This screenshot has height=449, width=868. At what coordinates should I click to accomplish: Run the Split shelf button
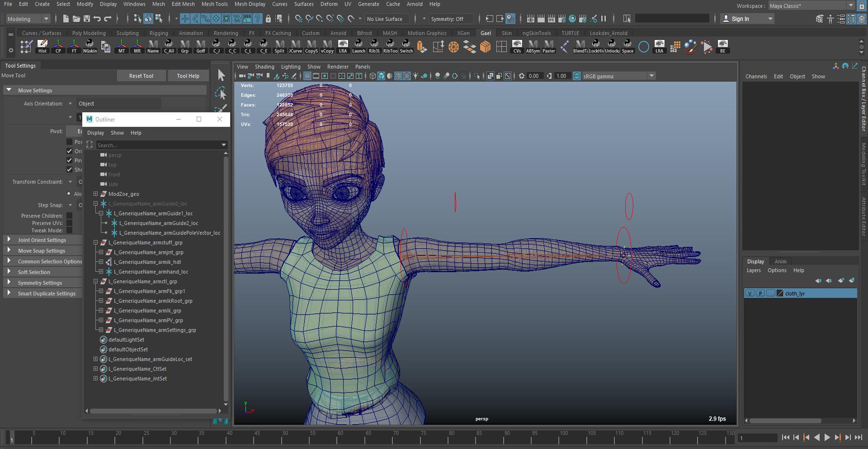click(x=279, y=46)
